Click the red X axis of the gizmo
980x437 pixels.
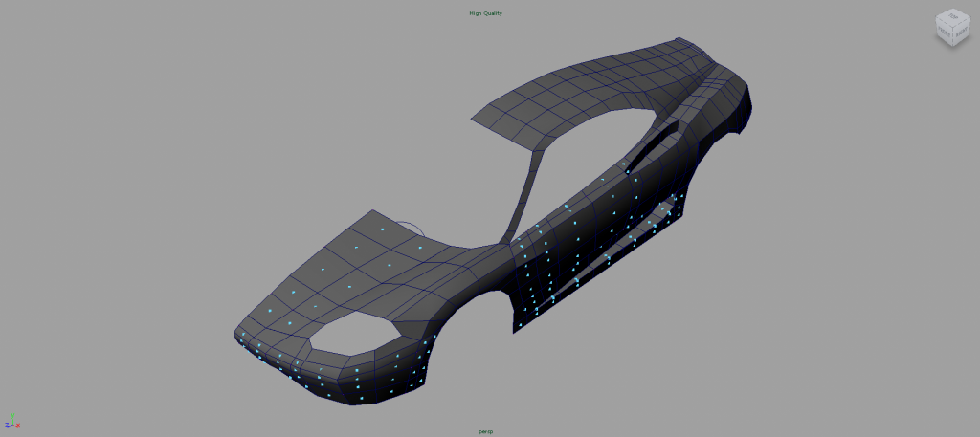16,425
